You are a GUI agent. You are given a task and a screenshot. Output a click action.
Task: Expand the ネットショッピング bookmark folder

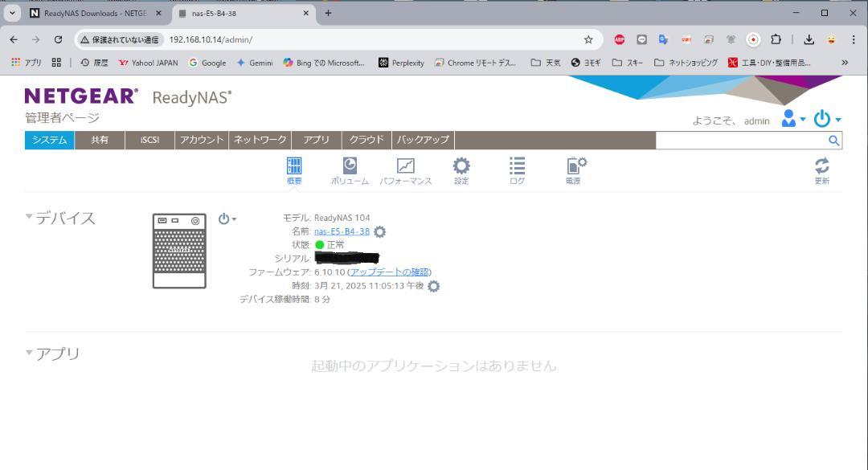(686, 63)
